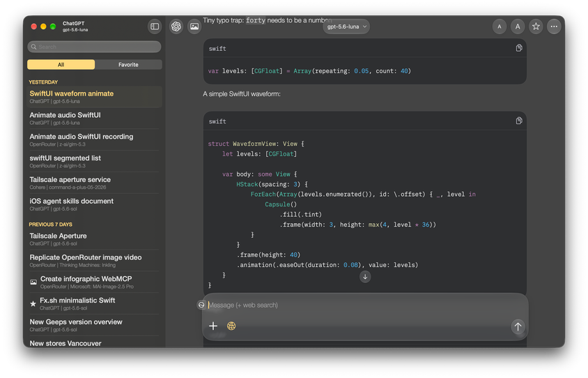Click the image icon beside Create infographic WebMCP
588x378 pixels.
pyautogui.click(x=33, y=282)
